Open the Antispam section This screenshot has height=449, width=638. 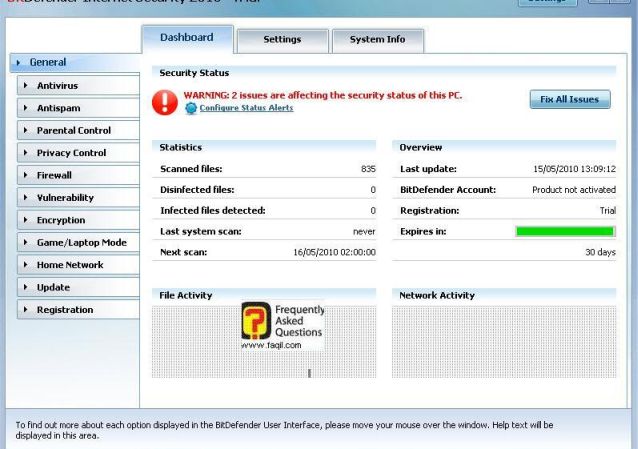[x=79, y=108]
